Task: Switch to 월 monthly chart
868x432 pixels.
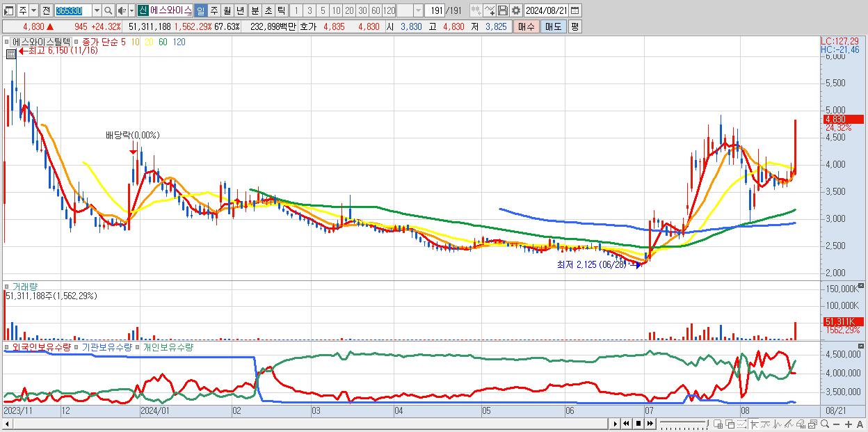Action: 227,10
